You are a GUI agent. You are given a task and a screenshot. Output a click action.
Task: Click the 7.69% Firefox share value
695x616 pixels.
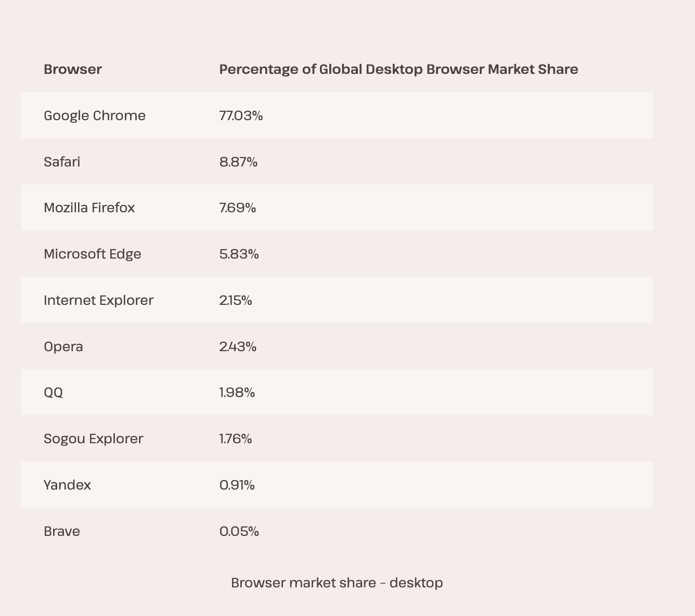coord(238,208)
